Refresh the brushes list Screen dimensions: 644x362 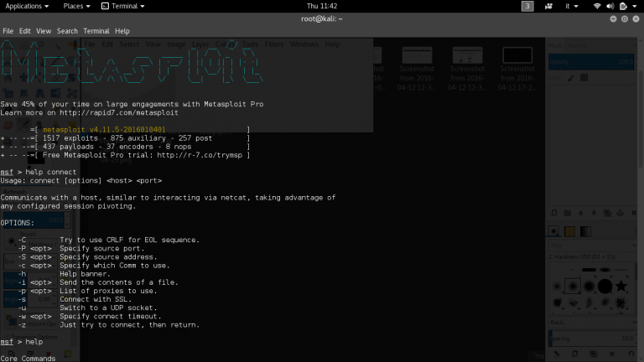click(631, 354)
